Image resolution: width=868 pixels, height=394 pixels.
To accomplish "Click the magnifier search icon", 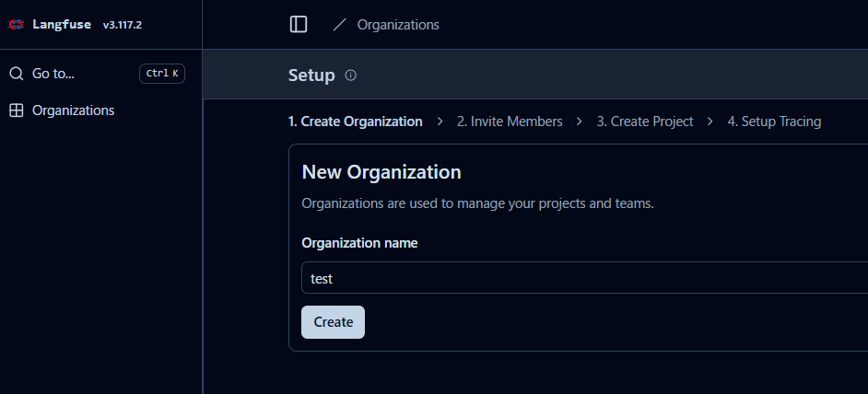I will pos(16,74).
